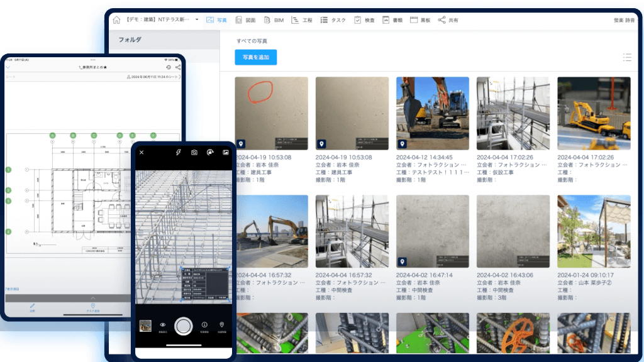Viewport: 644px width, 362px height.
Task: Open the project name dropdown arrow
Action: point(197,19)
